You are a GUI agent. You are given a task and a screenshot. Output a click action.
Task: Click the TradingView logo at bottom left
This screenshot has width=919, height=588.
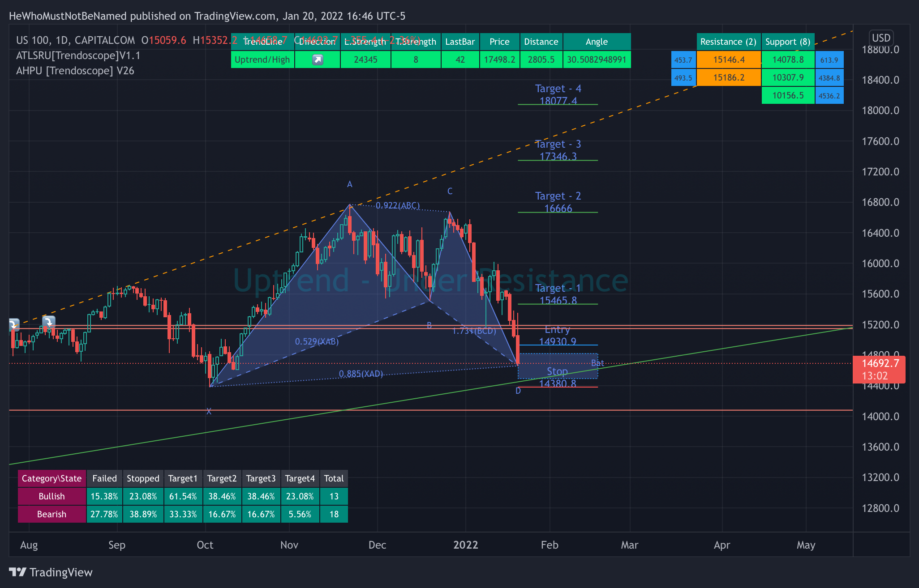tap(51, 572)
